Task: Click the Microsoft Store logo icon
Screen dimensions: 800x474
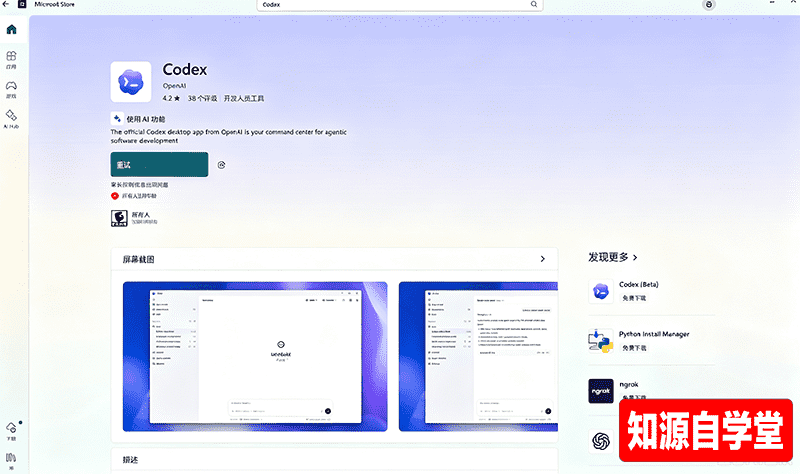Action: coord(22,4)
